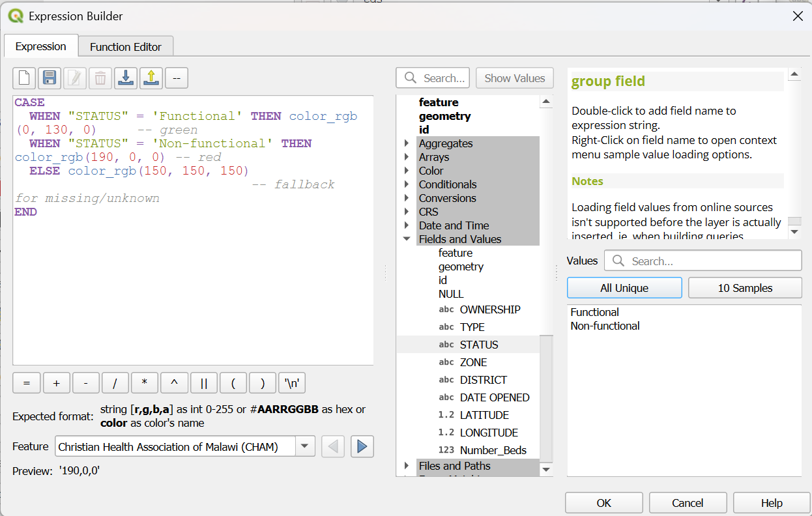Select the DISTRICT field in tree
Image resolution: width=812 pixels, height=516 pixels.
(x=483, y=380)
